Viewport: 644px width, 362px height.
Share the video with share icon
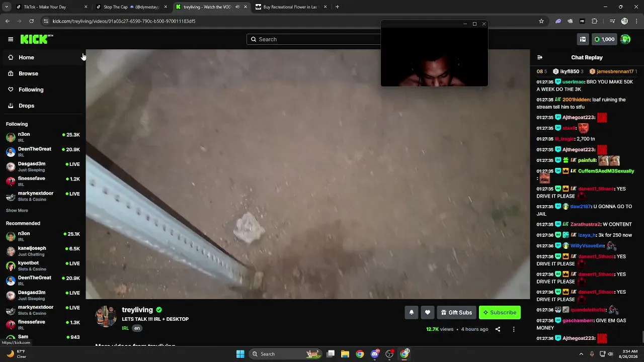[498, 329]
